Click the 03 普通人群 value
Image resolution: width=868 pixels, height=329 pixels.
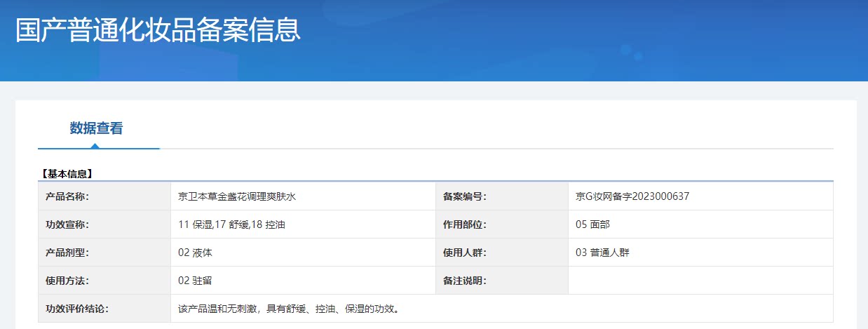602,253
